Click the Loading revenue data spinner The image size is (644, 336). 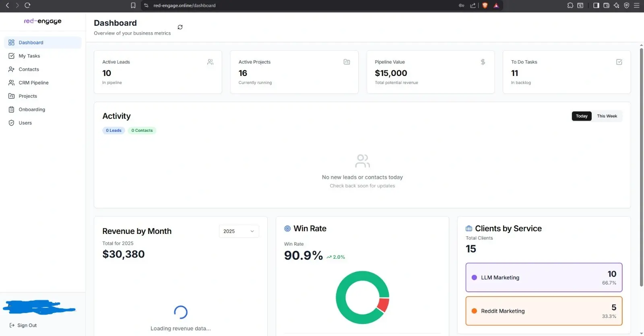pos(181,312)
